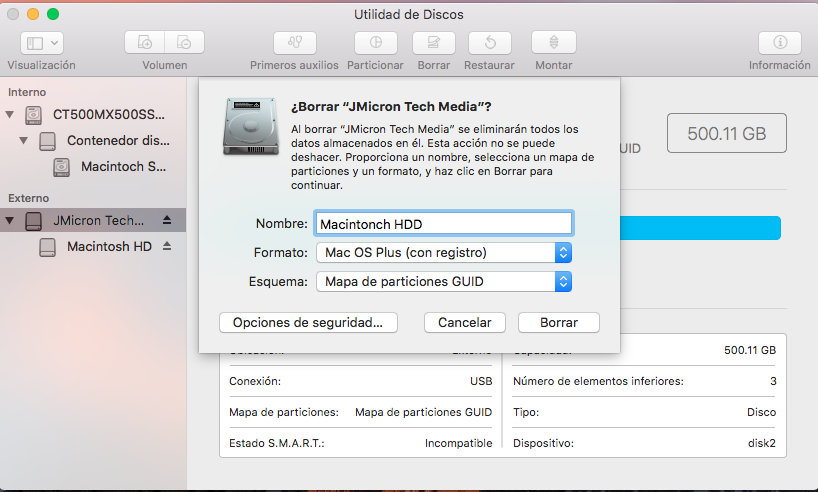The image size is (818, 492).
Task: Click the Restaurar toolbar icon
Action: pyautogui.click(x=490, y=43)
